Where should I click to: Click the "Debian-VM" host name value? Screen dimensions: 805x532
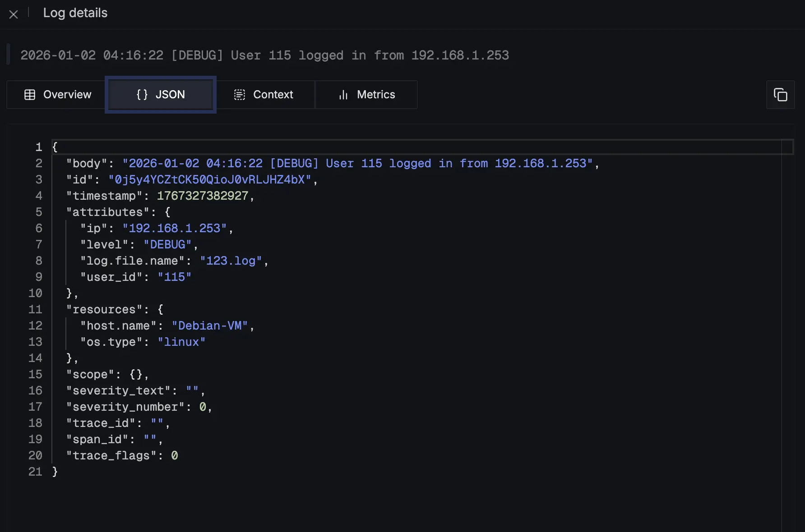pyautogui.click(x=209, y=326)
